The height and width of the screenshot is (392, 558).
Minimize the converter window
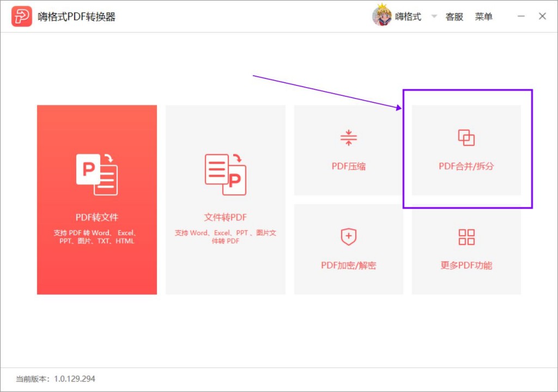[x=521, y=16]
